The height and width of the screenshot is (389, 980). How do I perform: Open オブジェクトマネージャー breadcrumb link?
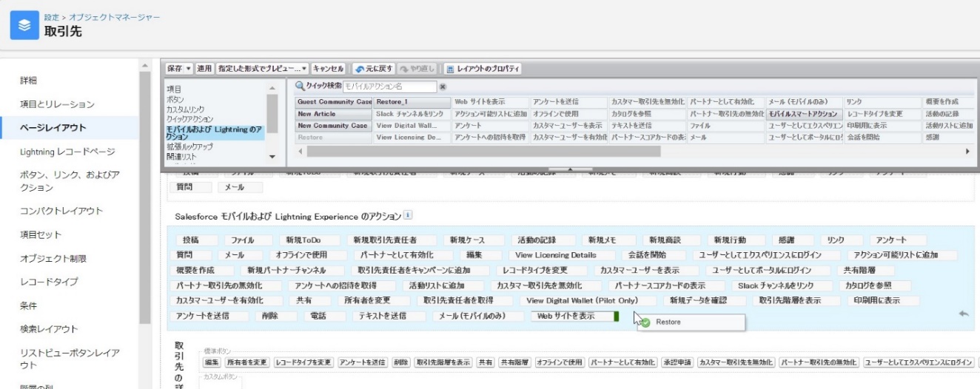pos(115,16)
